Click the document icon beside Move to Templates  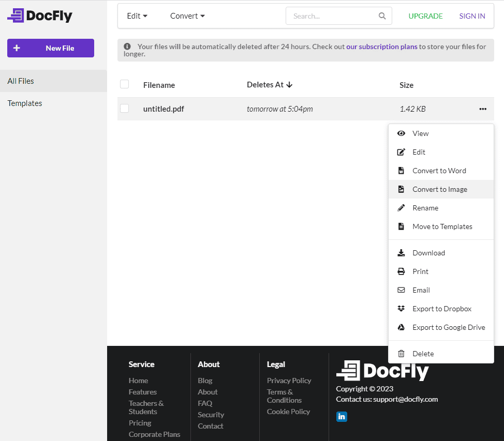pos(401,226)
